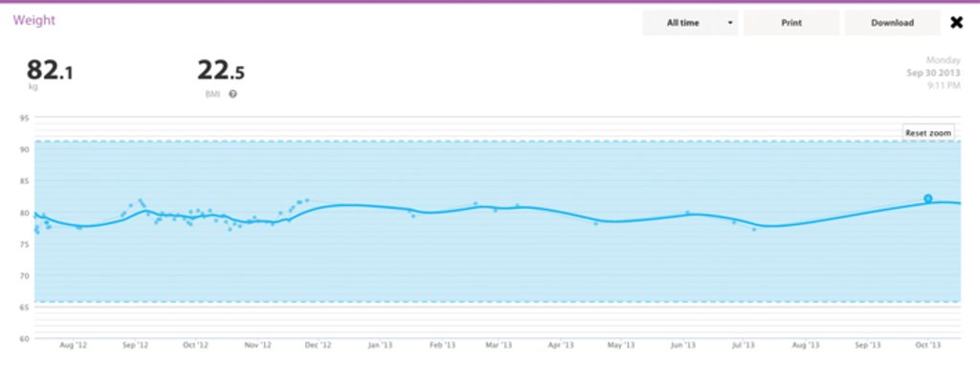Click the data point near Jun '13
The height and width of the screenshot is (365, 980).
(x=687, y=213)
